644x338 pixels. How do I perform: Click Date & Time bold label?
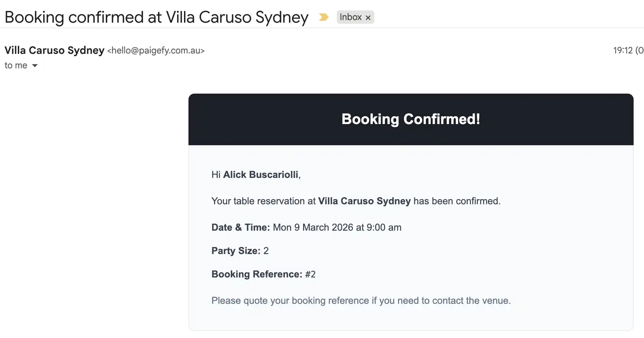[240, 227]
